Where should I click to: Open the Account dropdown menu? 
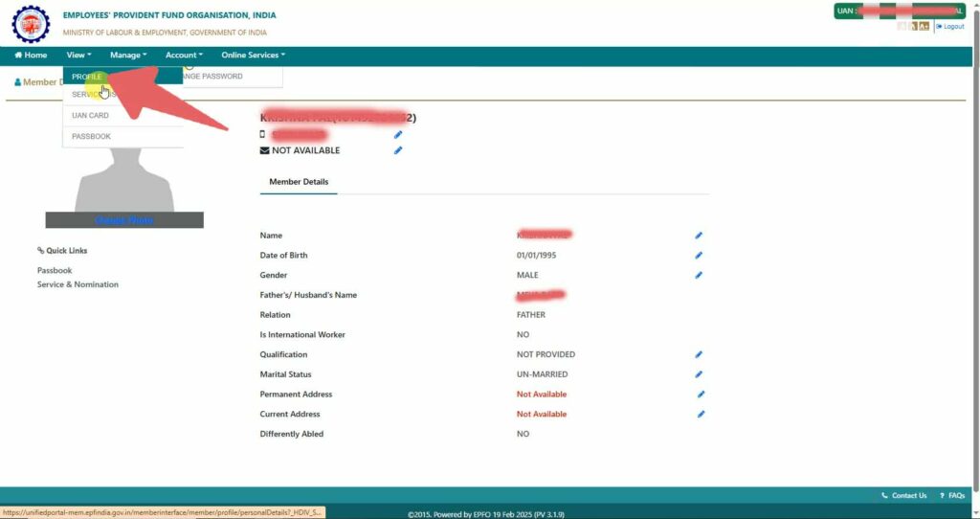coord(184,55)
